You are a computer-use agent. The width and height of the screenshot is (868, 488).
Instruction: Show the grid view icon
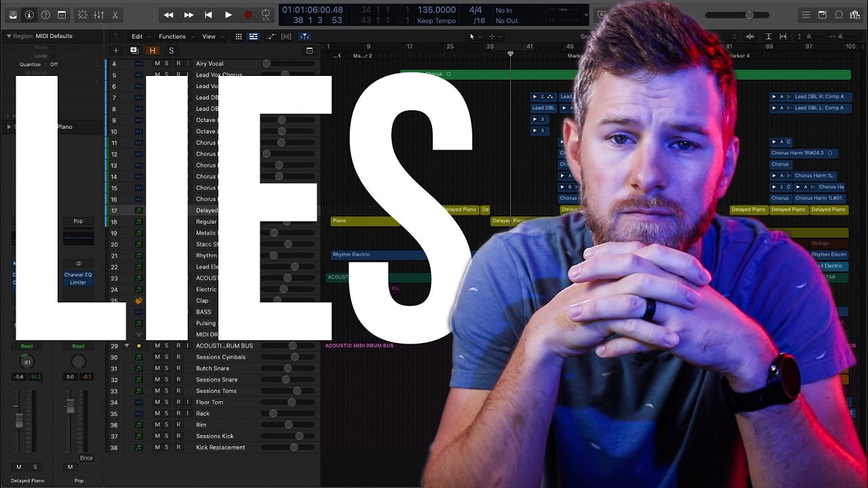click(x=238, y=37)
